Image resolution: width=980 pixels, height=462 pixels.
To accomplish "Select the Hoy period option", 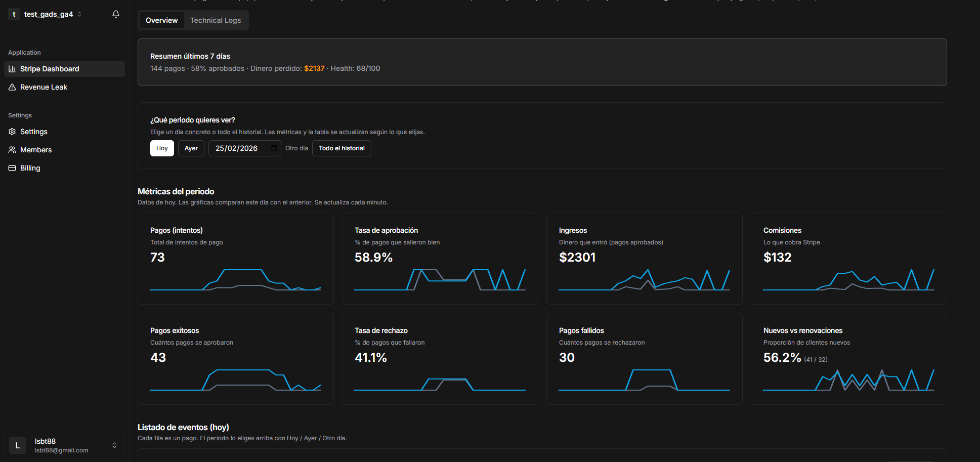I will (x=161, y=148).
